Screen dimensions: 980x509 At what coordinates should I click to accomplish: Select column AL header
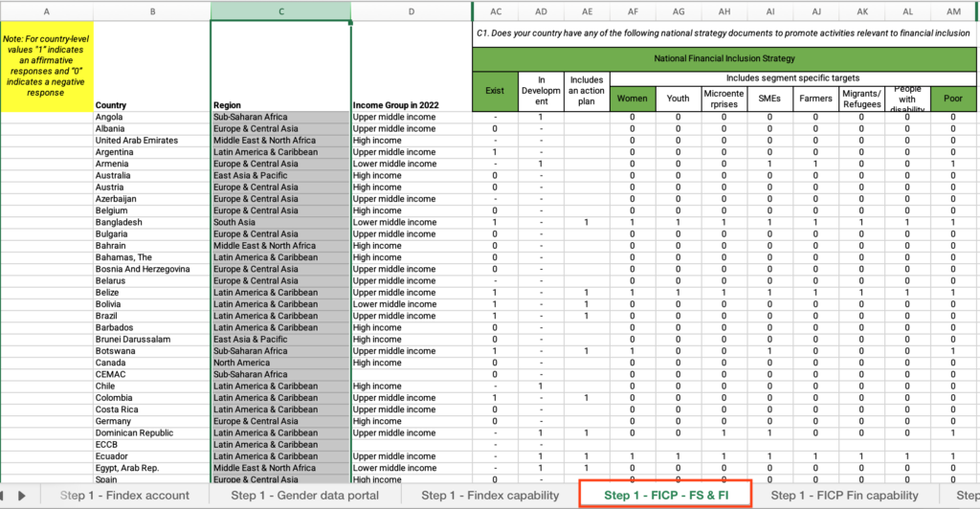tap(907, 11)
